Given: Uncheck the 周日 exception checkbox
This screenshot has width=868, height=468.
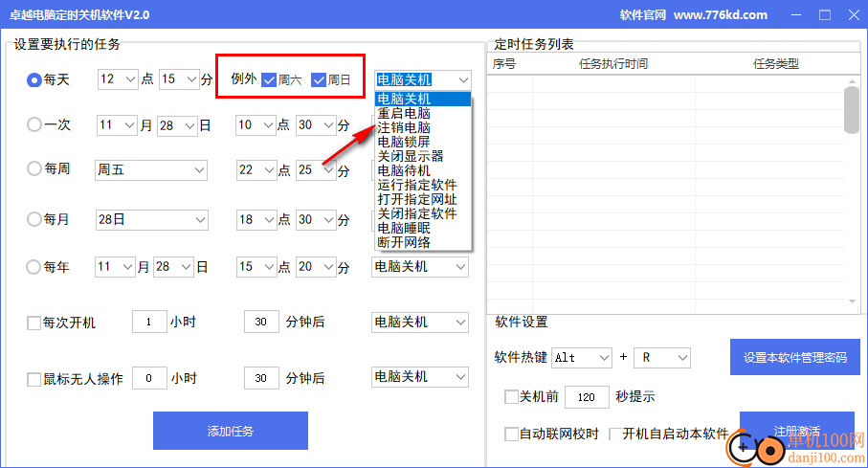Looking at the screenshot, I should click(x=319, y=79).
